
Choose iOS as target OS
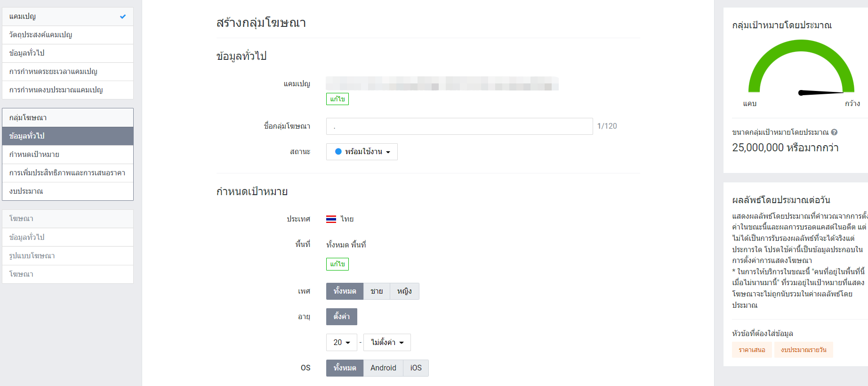click(416, 368)
